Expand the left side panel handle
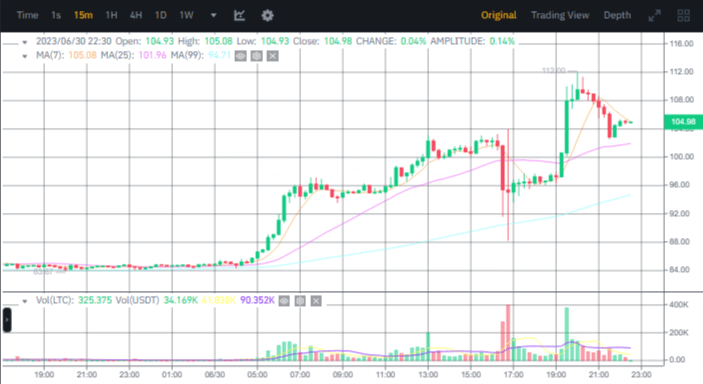The width and height of the screenshot is (703, 384). (7, 320)
